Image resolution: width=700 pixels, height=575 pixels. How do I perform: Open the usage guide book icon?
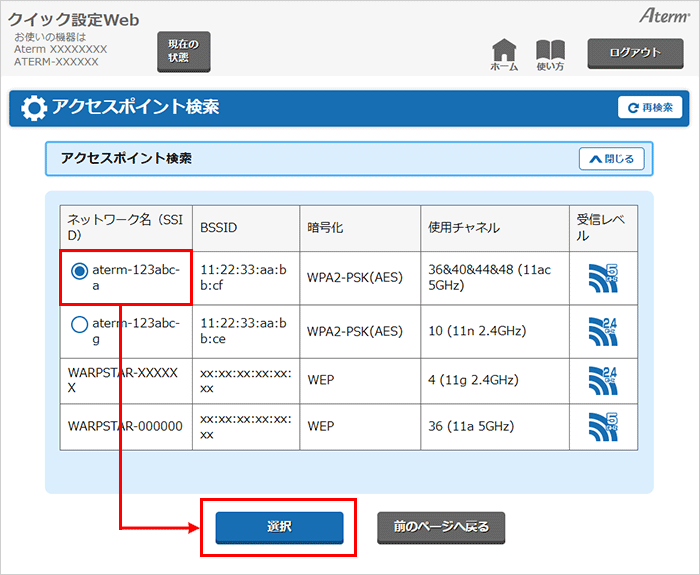550,52
